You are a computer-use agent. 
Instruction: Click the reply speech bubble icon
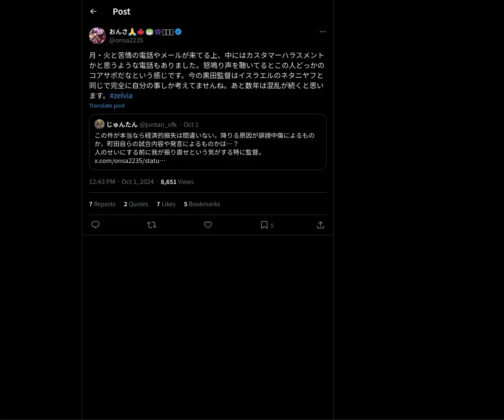pyautogui.click(x=95, y=225)
